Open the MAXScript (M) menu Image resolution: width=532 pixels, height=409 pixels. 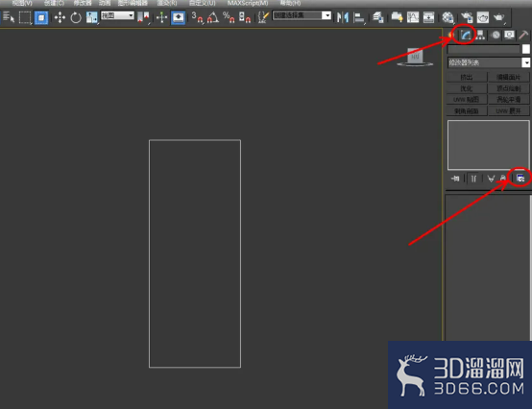pos(248,3)
